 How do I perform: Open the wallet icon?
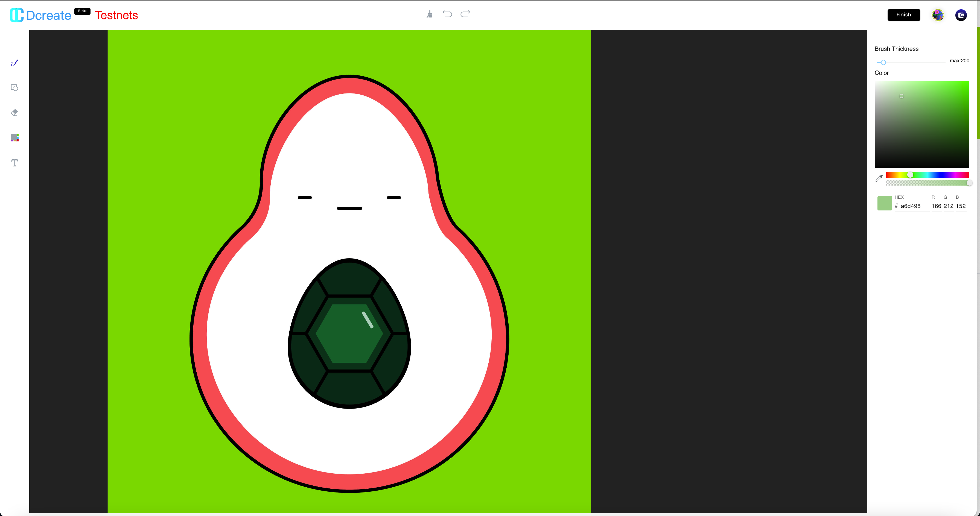pos(961,15)
